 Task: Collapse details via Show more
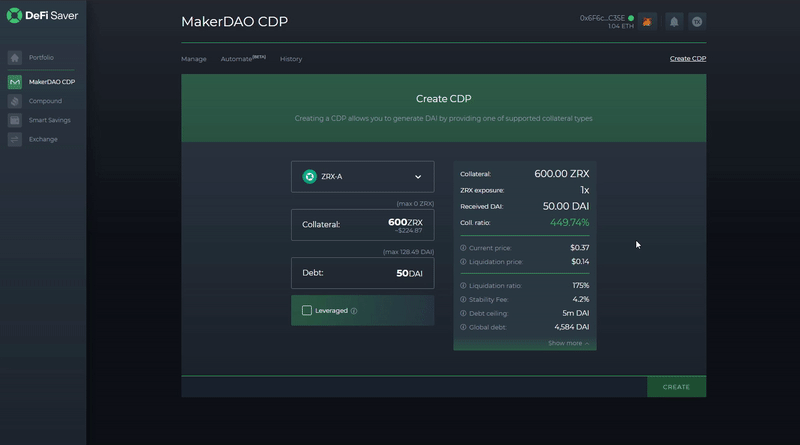tap(568, 343)
